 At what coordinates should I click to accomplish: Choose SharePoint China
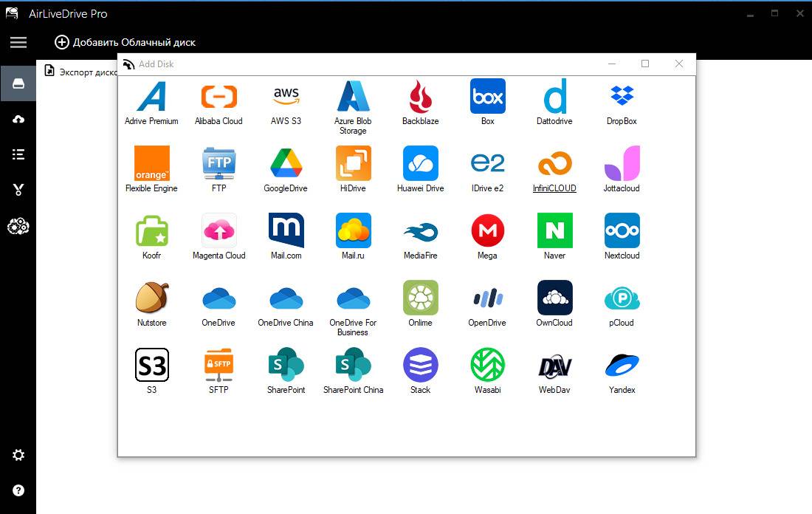coord(353,371)
